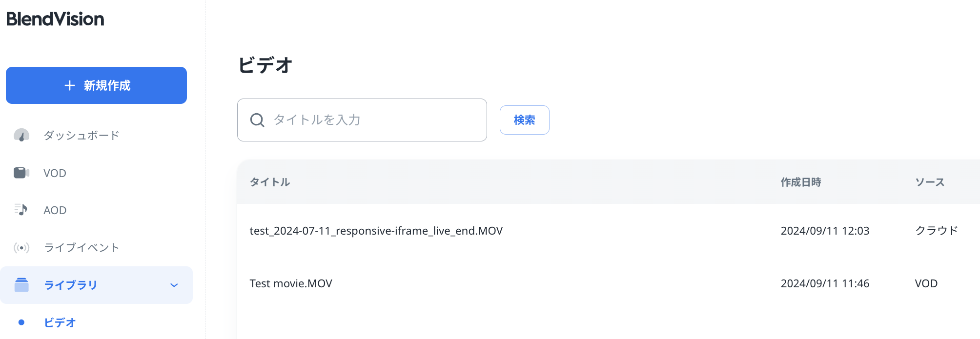Open the AOD menu entry
The height and width of the screenshot is (339, 980).
point(55,210)
